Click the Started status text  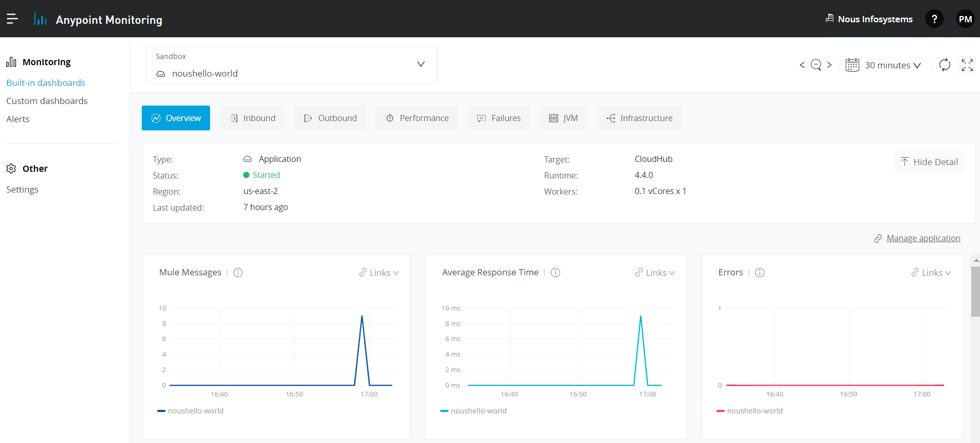coord(266,175)
